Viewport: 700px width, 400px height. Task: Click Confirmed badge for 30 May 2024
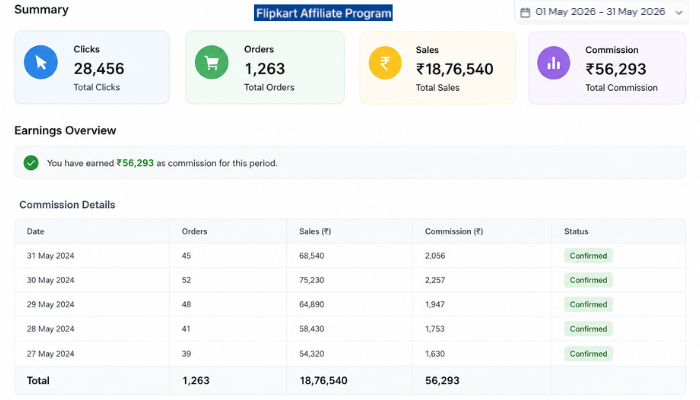[588, 280]
